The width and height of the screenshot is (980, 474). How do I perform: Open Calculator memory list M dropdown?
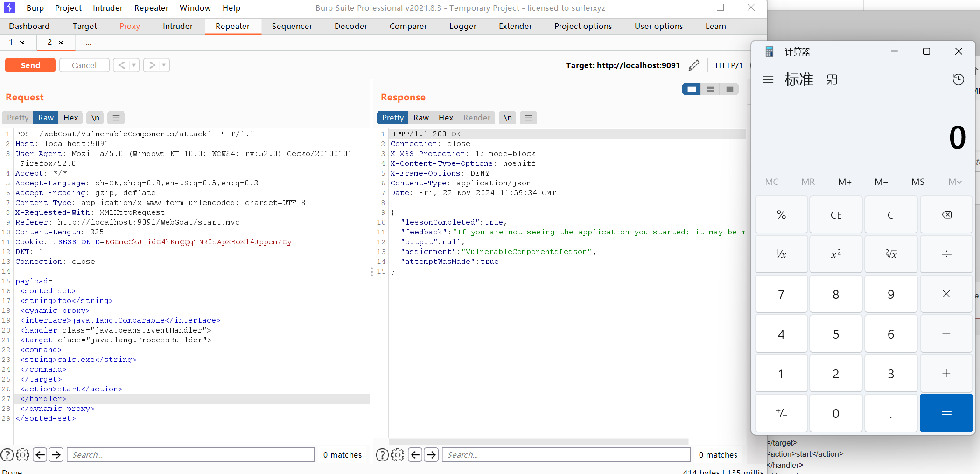[955, 182]
